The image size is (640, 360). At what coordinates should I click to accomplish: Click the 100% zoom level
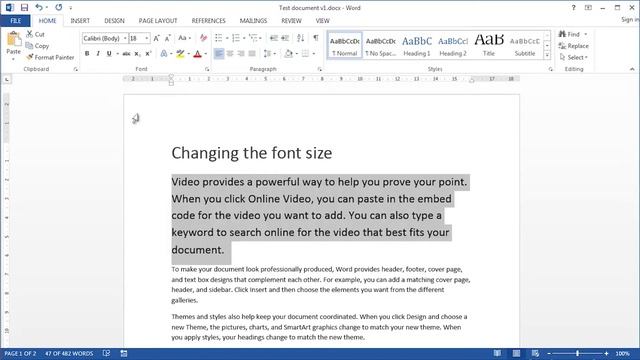(x=622, y=353)
